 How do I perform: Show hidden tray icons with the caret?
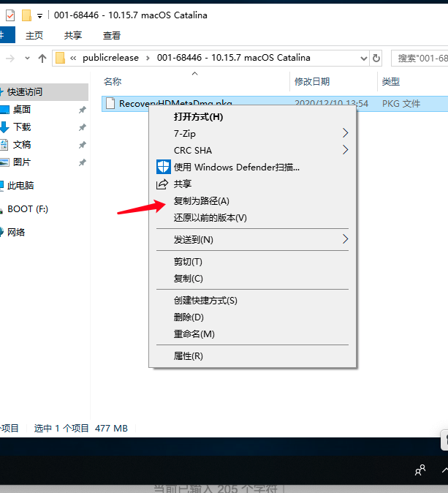click(444, 470)
